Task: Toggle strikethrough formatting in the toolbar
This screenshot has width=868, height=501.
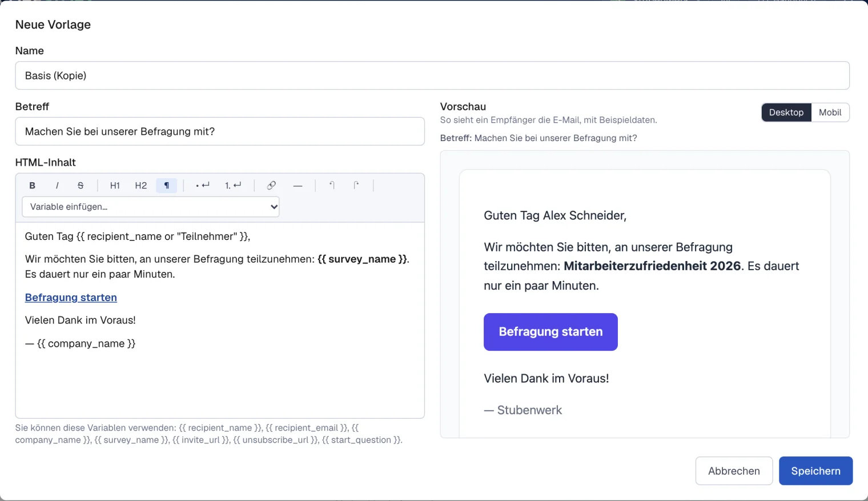Action: [81, 186]
